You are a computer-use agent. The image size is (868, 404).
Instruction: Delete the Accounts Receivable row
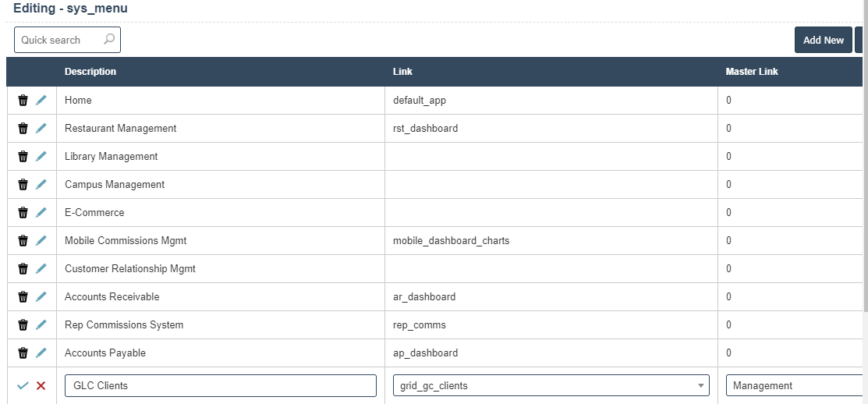pos(23,297)
